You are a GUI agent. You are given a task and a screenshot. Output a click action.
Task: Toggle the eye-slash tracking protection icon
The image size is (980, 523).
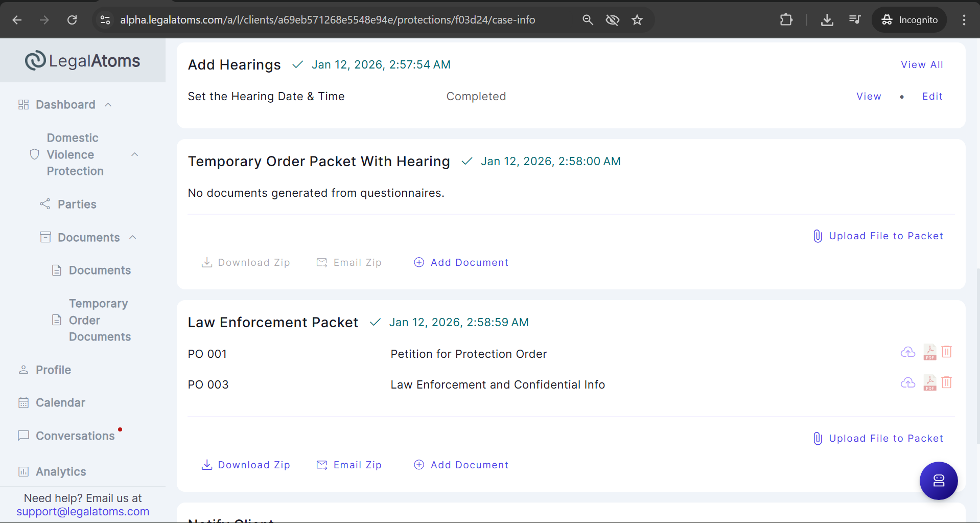click(612, 20)
